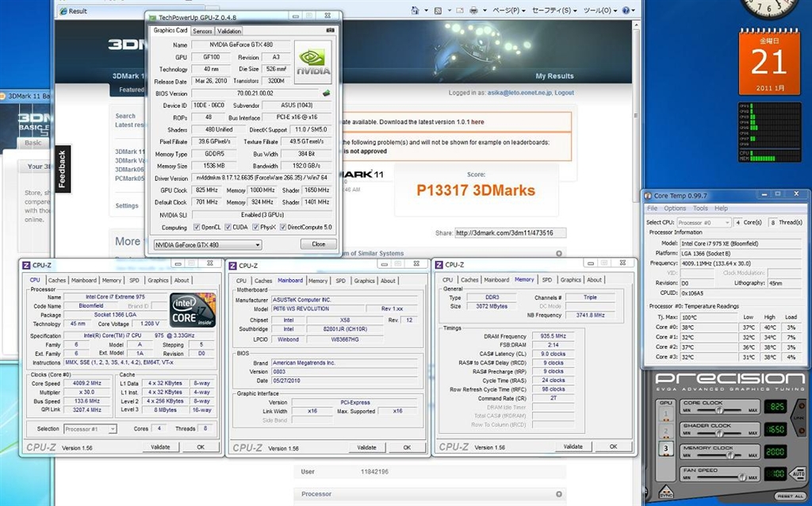
Task: Click the Result tab page icon in browser
Action: pos(63,11)
